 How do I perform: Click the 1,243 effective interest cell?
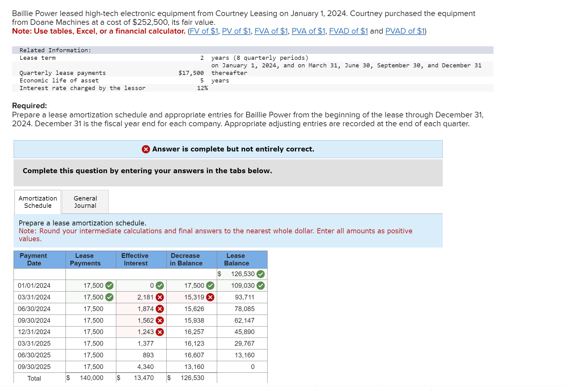[x=141, y=332]
